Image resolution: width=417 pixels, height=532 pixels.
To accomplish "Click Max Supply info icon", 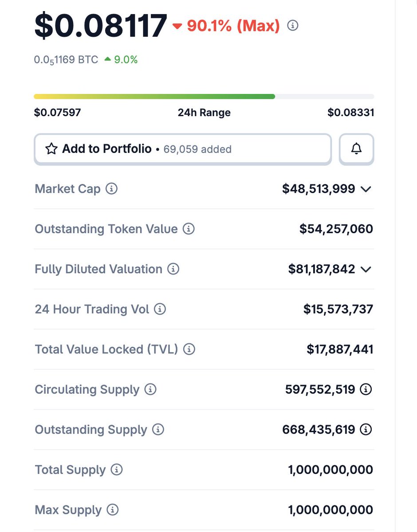I will coord(113,510).
